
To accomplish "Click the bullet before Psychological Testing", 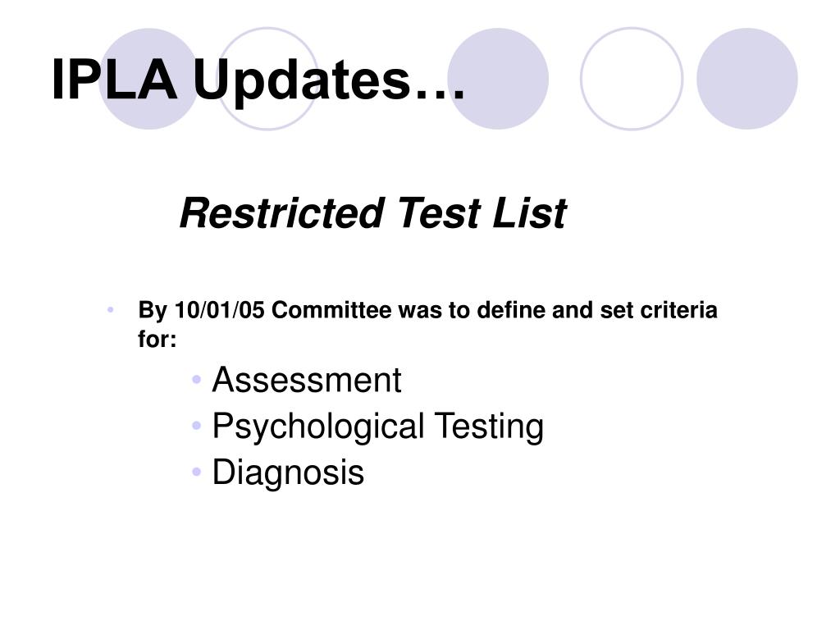I will pyautogui.click(x=196, y=426).
